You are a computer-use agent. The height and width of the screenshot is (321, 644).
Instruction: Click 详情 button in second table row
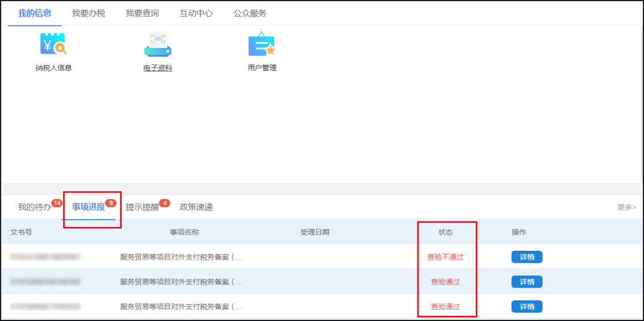pyautogui.click(x=527, y=282)
